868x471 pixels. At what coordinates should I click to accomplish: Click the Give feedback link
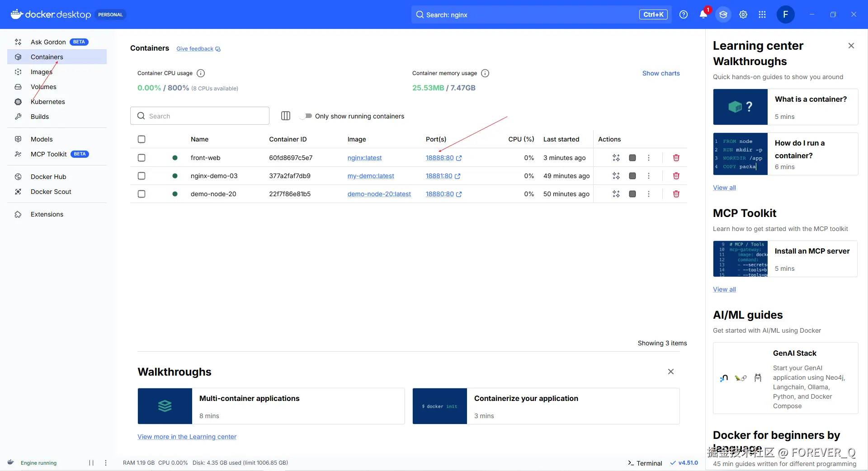tap(198, 49)
